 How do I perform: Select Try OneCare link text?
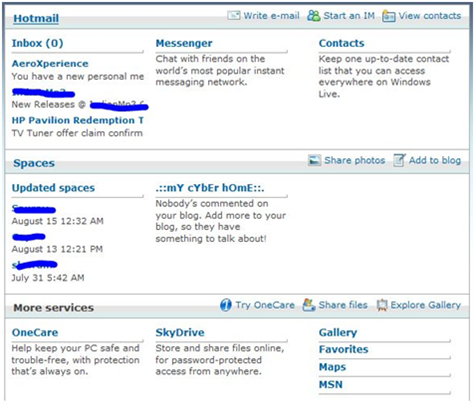(x=265, y=305)
